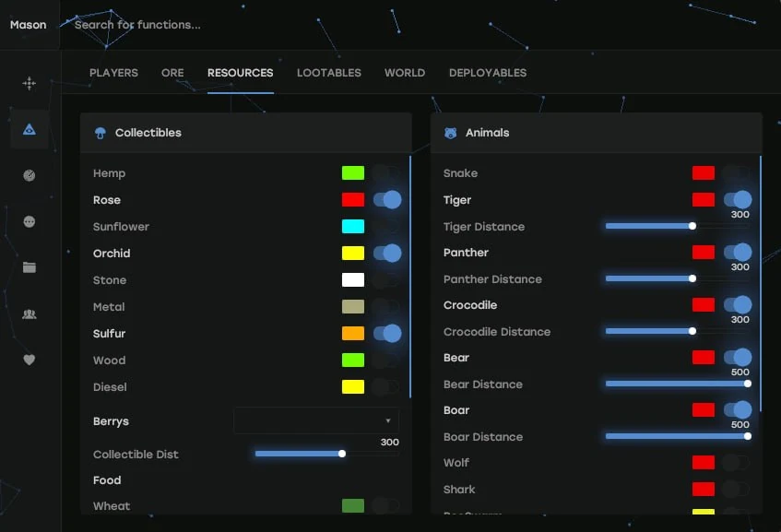Disable the Rose toggle
The height and width of the screenshot is (532, 781).
tap(387, 200)
